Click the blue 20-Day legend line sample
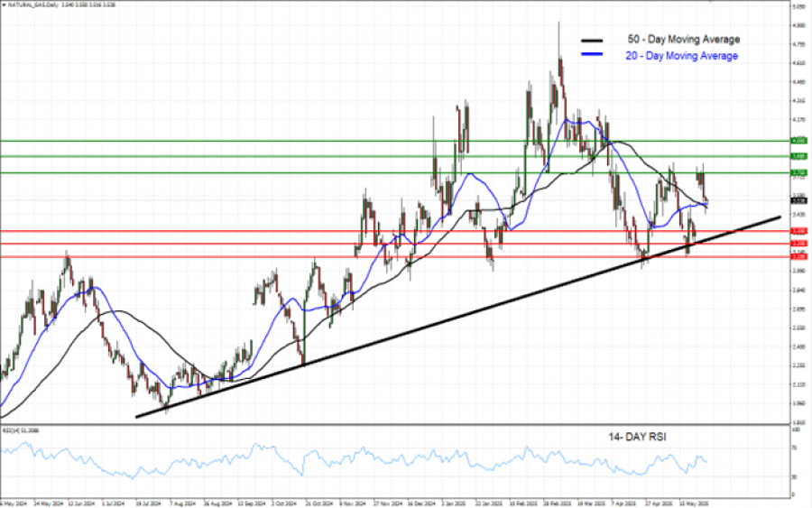This screenshot has width=812, height=508. (592, 57)
